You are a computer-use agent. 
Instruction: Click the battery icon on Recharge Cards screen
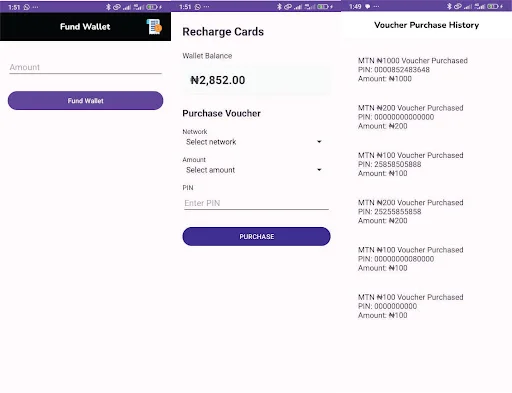[322, 7]
